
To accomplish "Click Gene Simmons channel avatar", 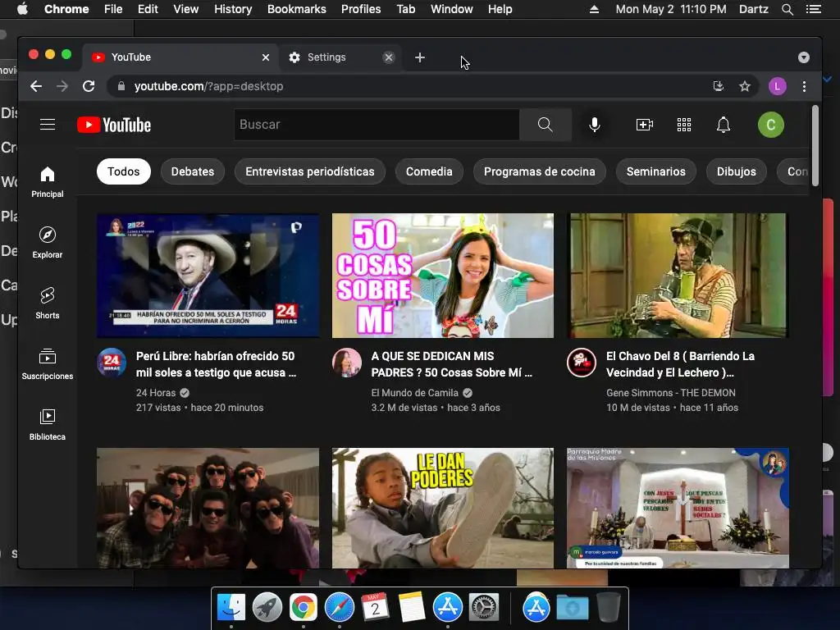I will pyautogui.click(x=582, y=363).
